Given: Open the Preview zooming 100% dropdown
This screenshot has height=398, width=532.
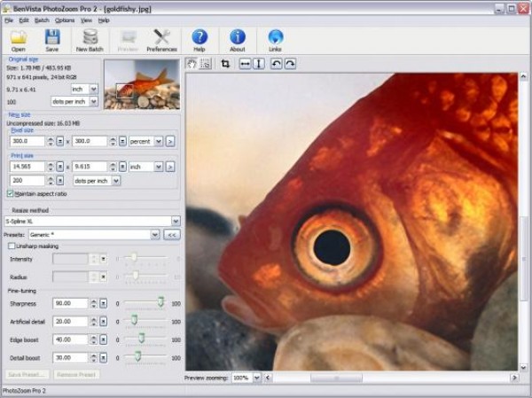Looking at the screenshot, I should pyautogui.click(x=257, y=378).
